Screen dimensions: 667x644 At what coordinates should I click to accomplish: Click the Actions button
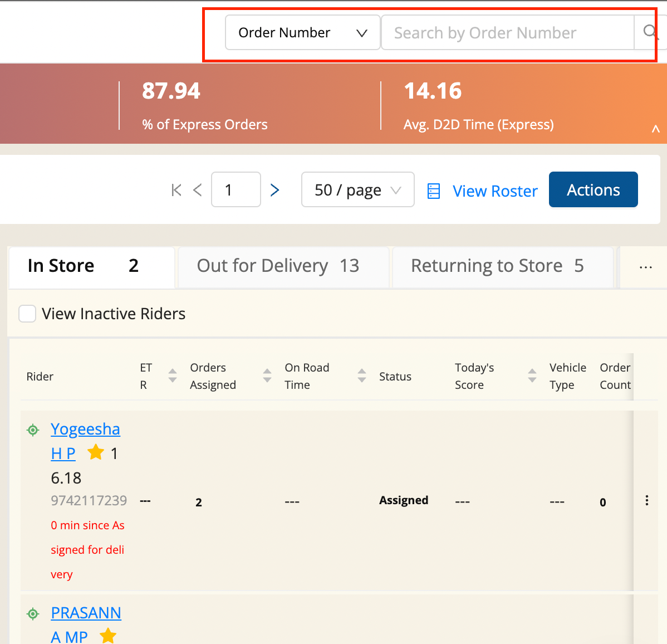(593, 190)
